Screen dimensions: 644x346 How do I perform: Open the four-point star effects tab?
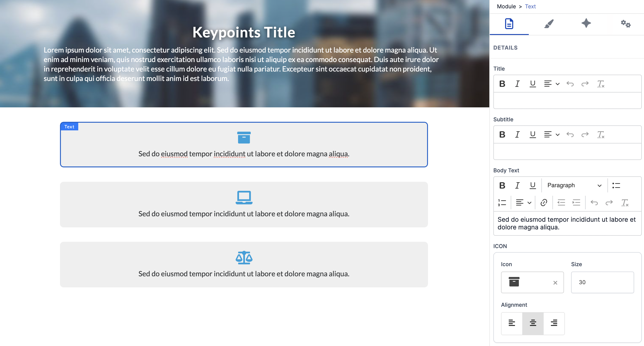[x=586, y=23]
